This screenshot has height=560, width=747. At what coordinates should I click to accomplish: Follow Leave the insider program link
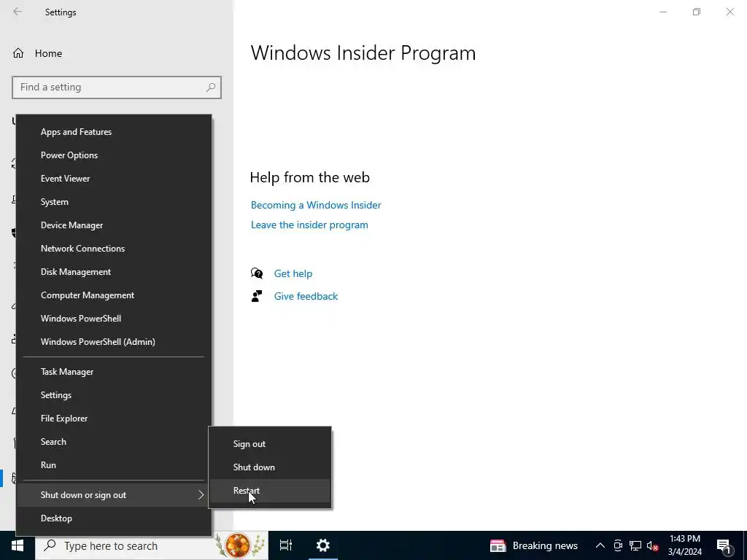point(309,225)
